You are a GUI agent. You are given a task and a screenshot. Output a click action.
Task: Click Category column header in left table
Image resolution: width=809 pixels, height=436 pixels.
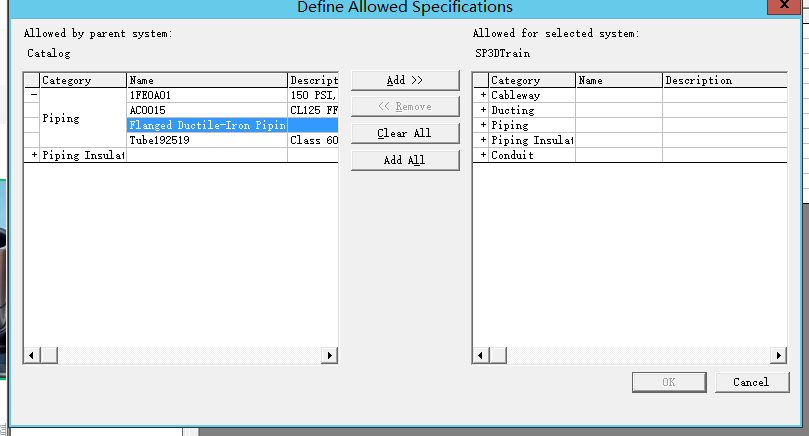83,80
